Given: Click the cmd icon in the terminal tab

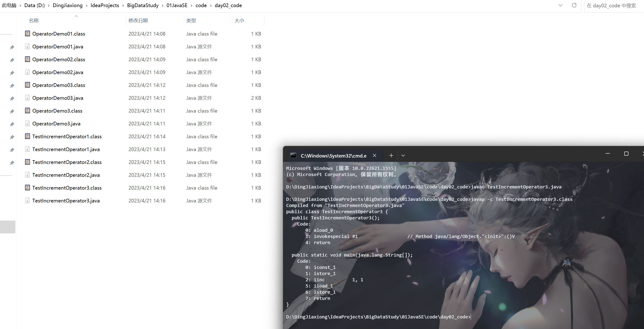Looking at the screenshot, I should [x=293, y=155].
